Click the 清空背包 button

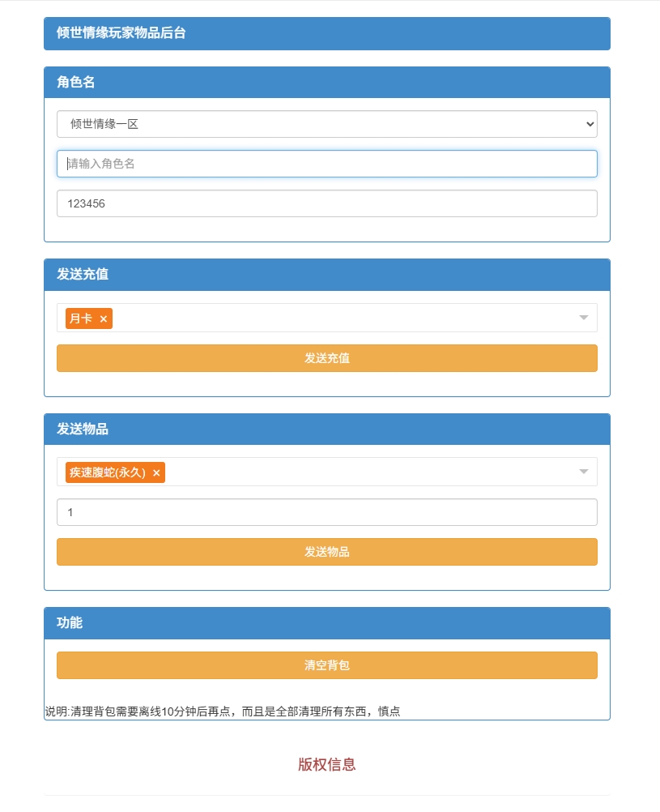coord(327,665)
